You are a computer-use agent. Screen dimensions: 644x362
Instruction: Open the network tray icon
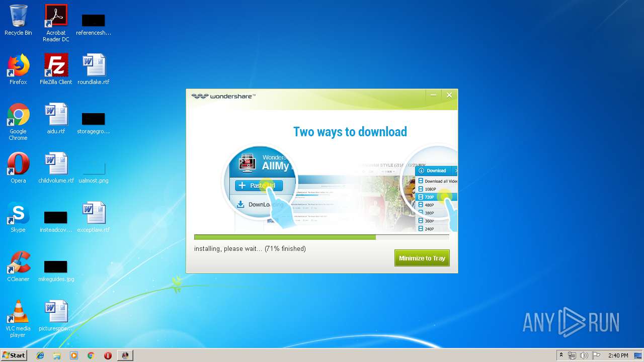[572, 355]
